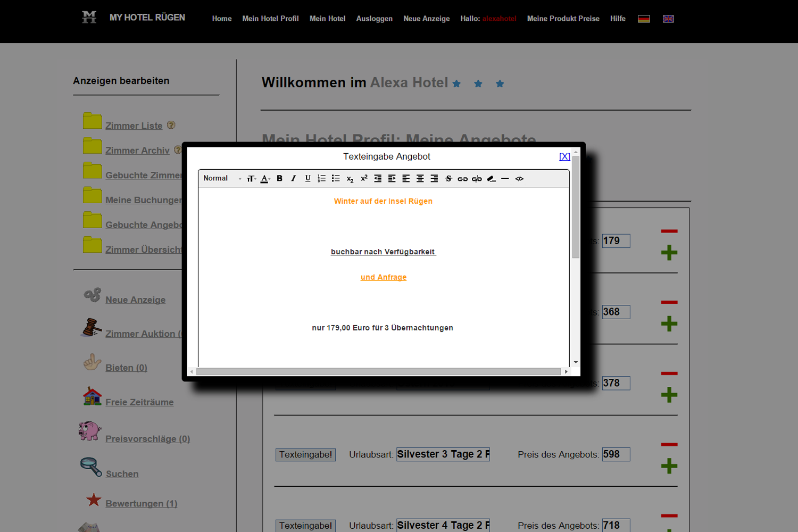Add offer with plus beside price 378
Screen dimensions: 798x532
point(669,395)
